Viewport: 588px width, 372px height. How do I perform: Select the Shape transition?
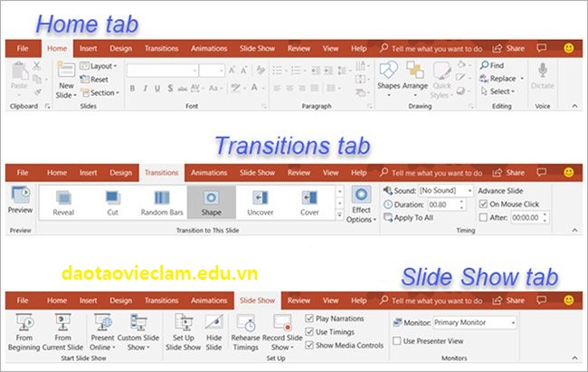pyautogui.click(x=211, y=203)
